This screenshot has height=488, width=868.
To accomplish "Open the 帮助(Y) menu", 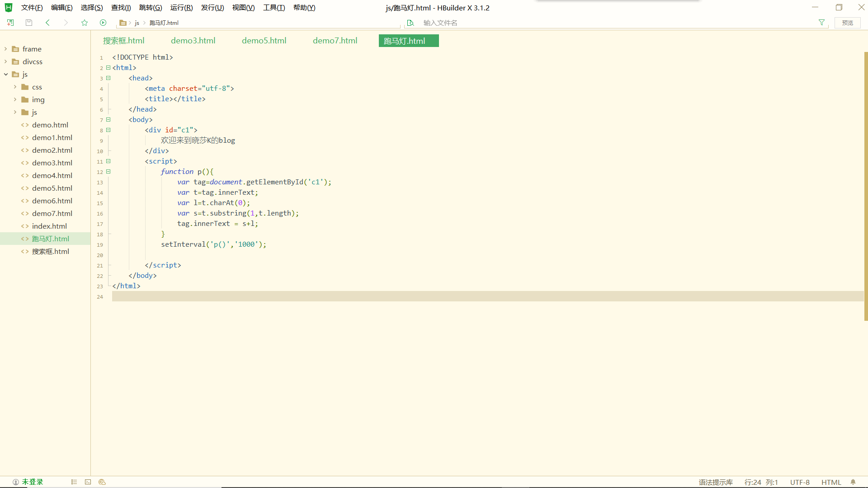I will pos(304,8).
